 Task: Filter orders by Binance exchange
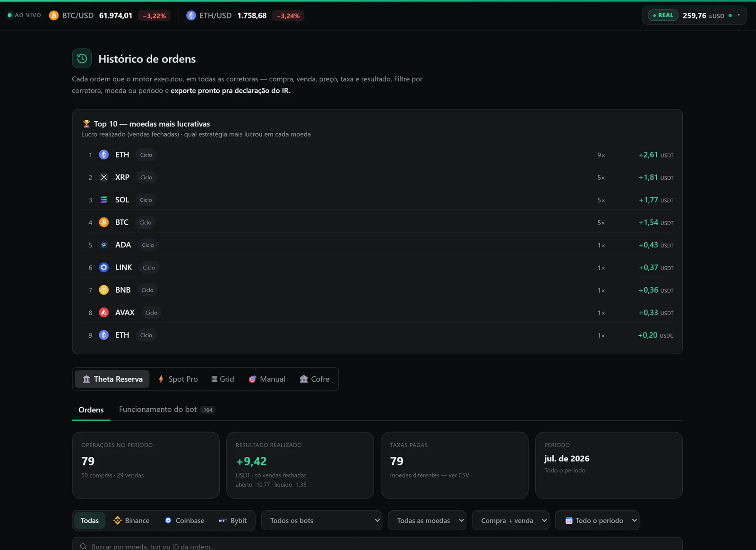pyautogui.click(x=131, y=521)
